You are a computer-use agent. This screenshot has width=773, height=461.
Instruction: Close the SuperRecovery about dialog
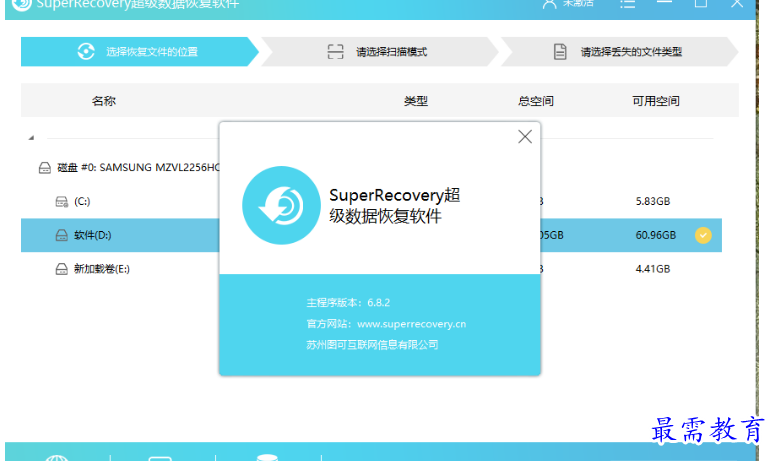525,137
